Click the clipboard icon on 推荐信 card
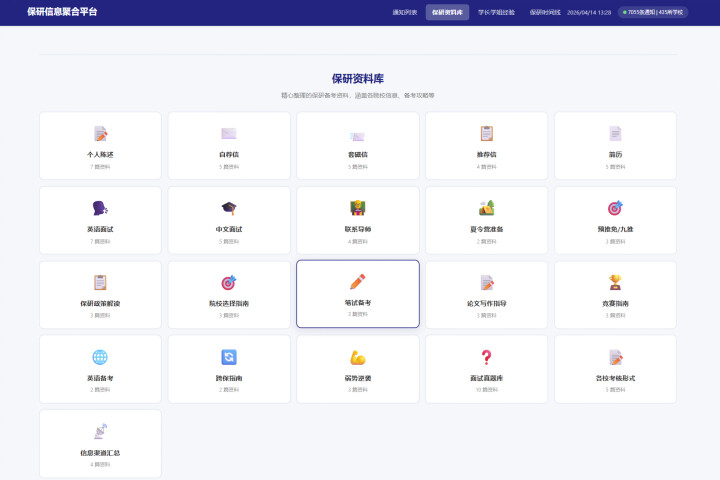Screen dimensions: 720x480 coord(486,133)
